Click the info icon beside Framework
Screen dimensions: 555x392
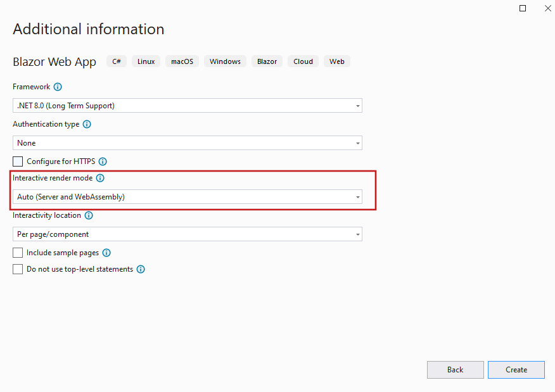[x=58, y=87]
